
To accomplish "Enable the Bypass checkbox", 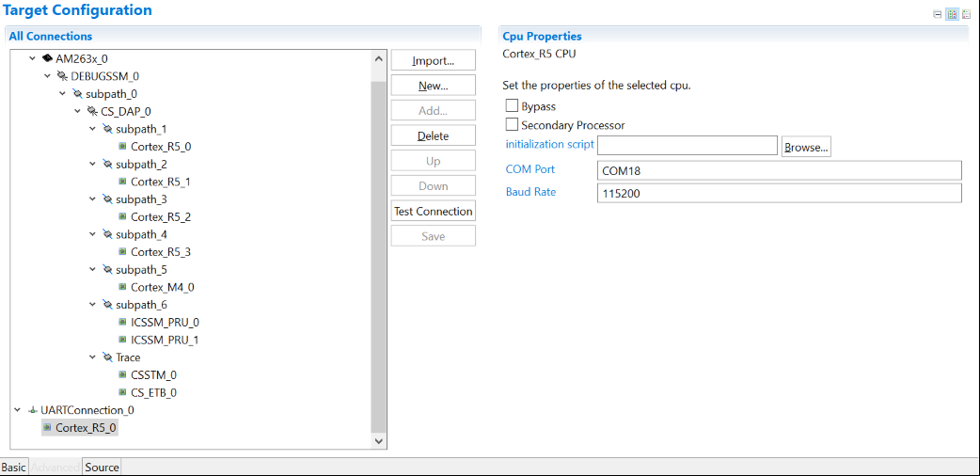I will (512, 106).
